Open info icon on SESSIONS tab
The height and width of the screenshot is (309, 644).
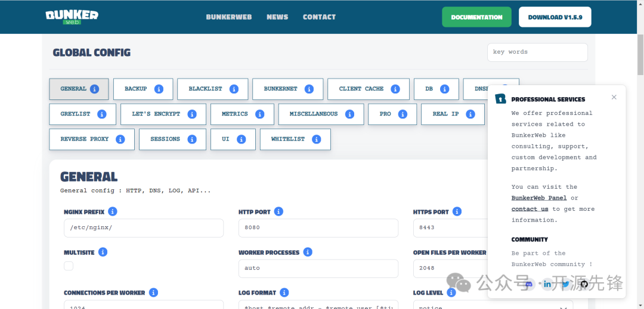[x=192, y=139]
